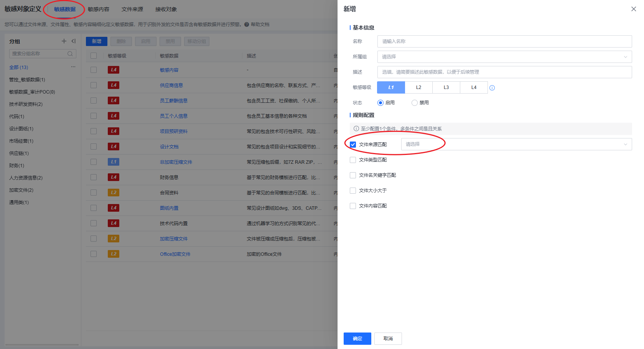Click the plus icon to add group
The width and height of the screenshot is (644, 349).
point(64,41)
